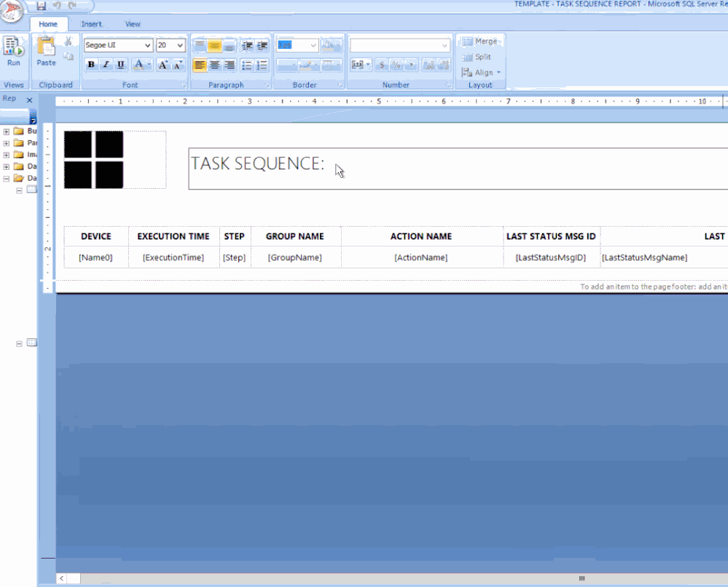Set vertical align bottom
This screenshot has width=728, height=587.
[x=230, y=45]
